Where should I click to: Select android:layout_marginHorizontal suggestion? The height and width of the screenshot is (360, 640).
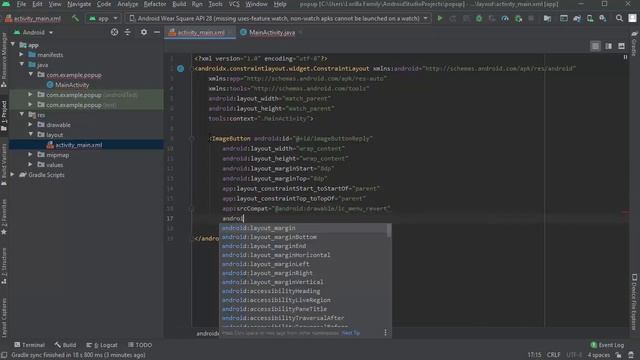point(305,255)
